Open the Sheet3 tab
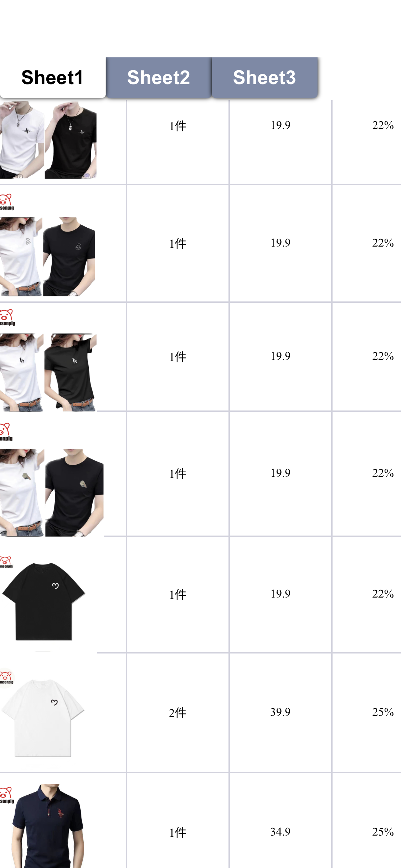 (x=264, y=78)
